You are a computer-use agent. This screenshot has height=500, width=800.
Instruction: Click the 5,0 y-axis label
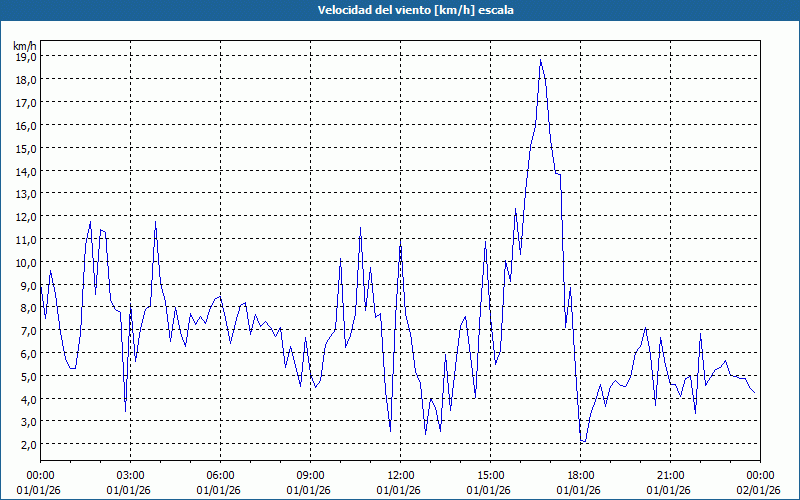coord(27,376)
